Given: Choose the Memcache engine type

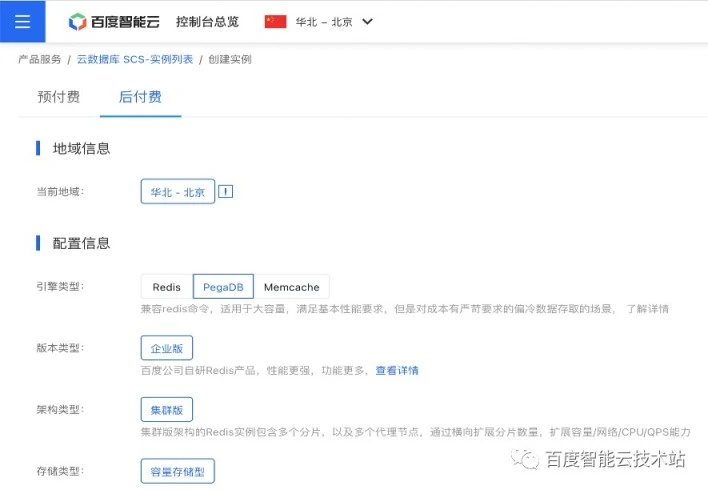Looking at the screenshot, I should click(292, 287).
